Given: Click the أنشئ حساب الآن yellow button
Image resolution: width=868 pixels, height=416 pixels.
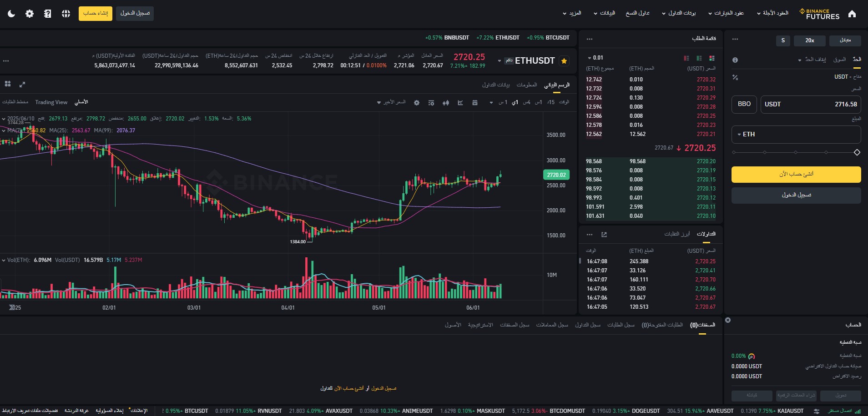Looking at the screenshot, I should 795,175.
